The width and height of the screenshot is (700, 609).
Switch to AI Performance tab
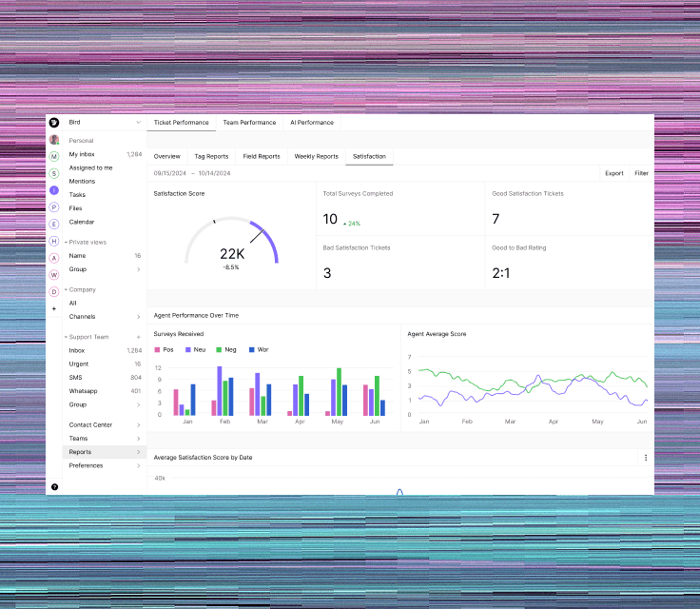(x=312, y=123)
